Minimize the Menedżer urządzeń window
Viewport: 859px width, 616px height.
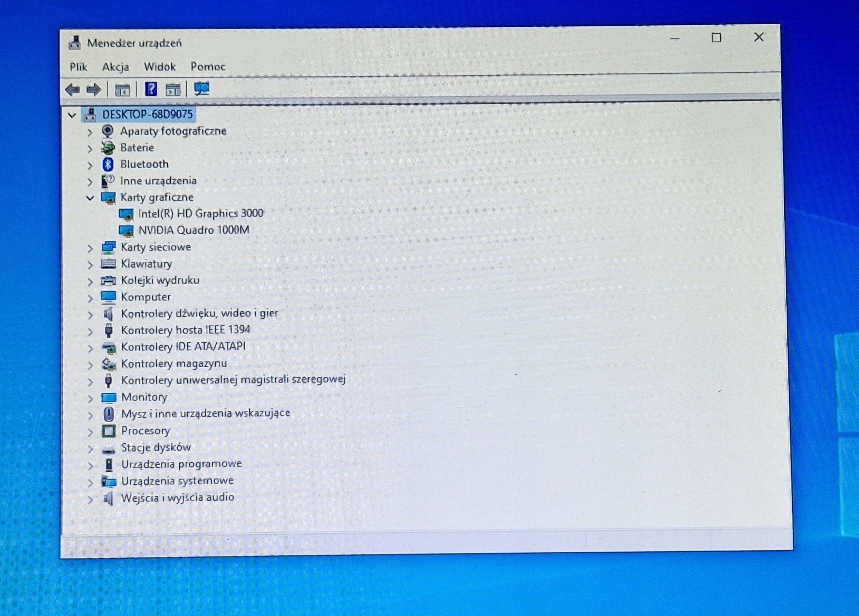coord(674,38)
